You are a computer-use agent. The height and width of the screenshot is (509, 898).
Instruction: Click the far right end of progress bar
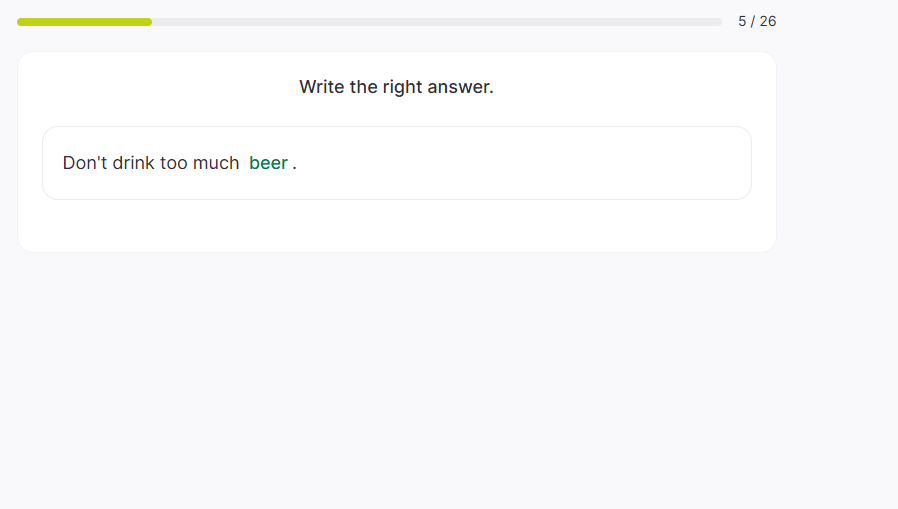(718, 21)
